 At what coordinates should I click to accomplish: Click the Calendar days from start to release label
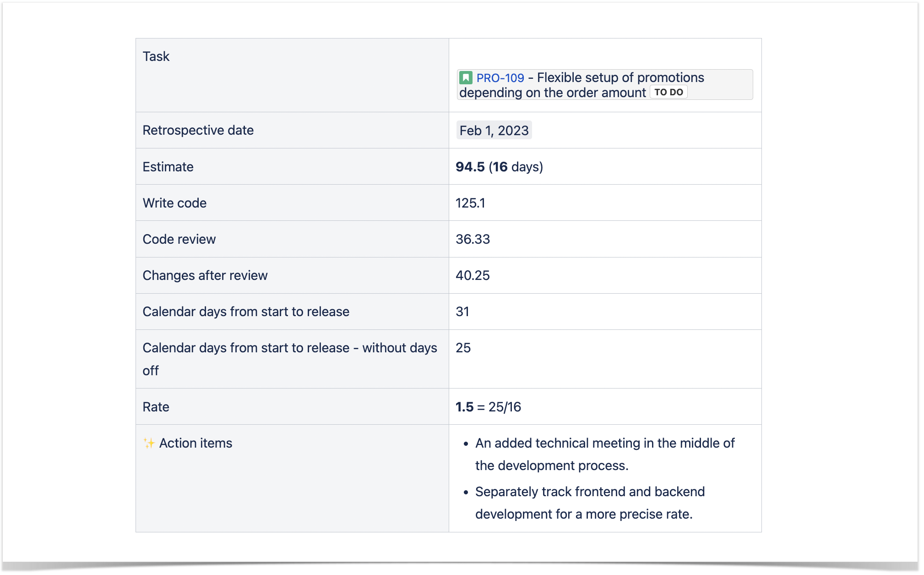point(246,312)
